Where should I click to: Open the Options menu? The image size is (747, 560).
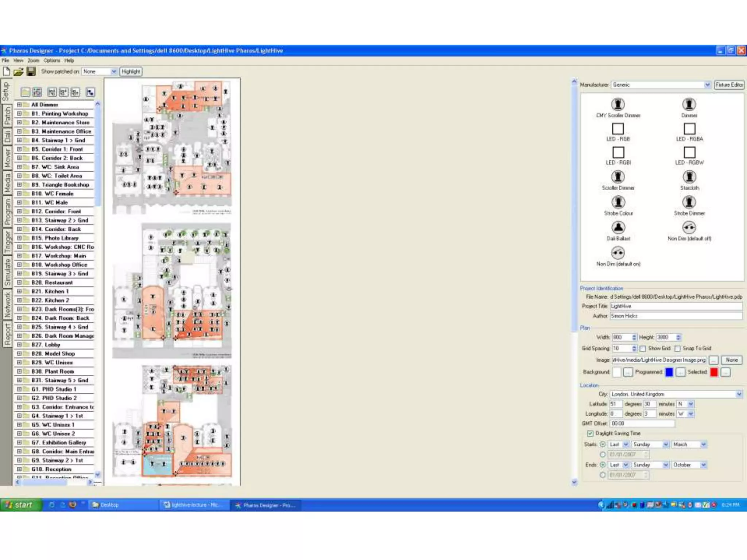coord(51,61)
